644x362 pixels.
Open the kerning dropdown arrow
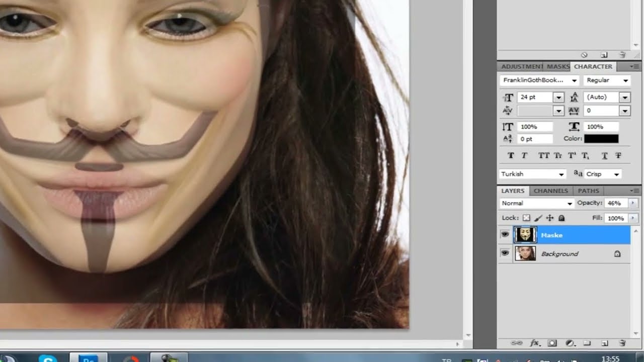pos(558,111)
